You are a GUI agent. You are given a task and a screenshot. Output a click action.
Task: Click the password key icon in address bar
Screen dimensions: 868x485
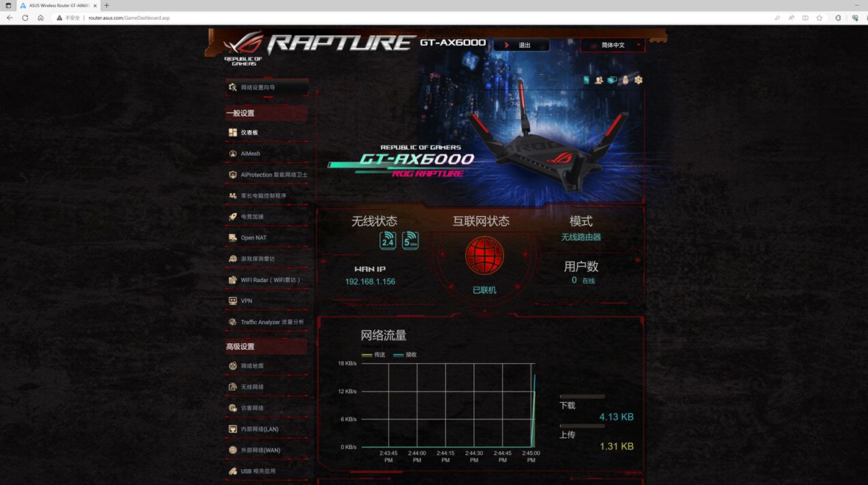(777, 18)
